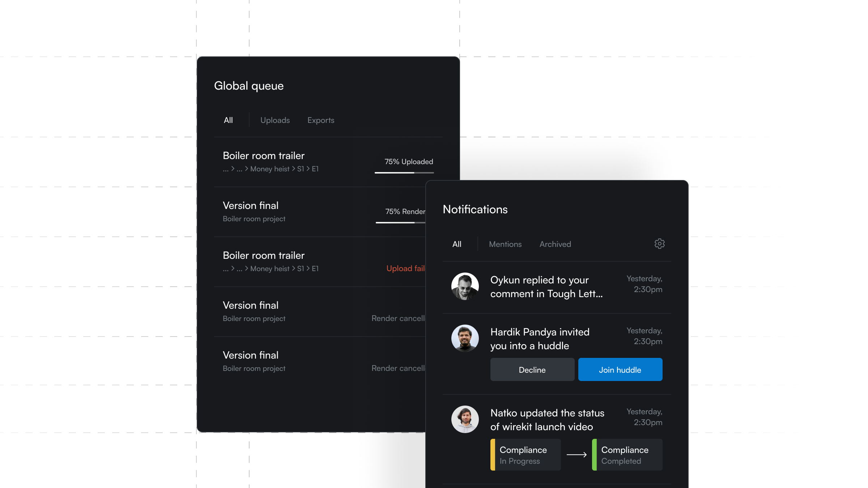Open the Archived notifications tab
This screenshot has height=488, width=868.
555,244
